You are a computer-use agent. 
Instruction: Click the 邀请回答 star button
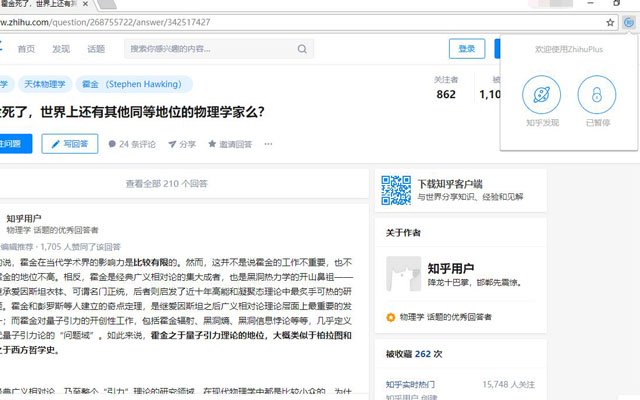(230, 144)
